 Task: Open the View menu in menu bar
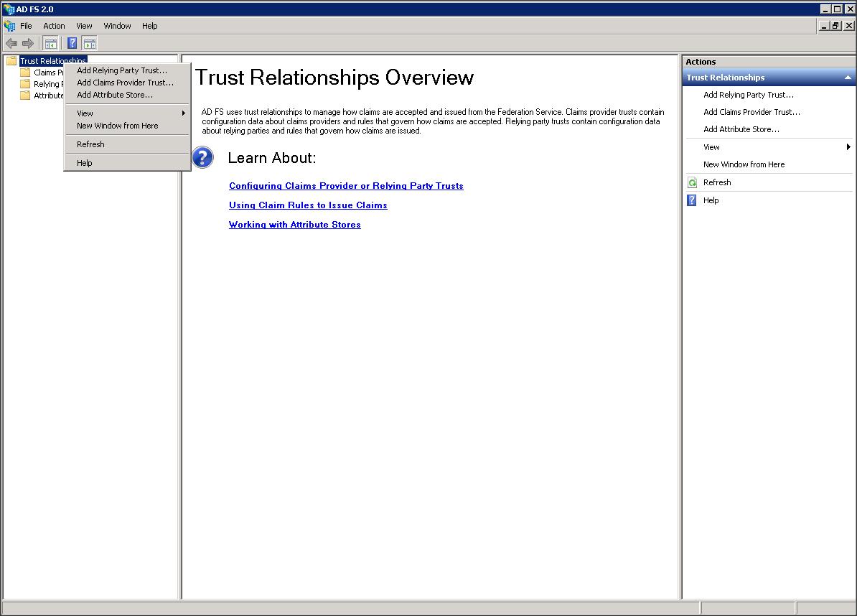[x=84, y=26]
